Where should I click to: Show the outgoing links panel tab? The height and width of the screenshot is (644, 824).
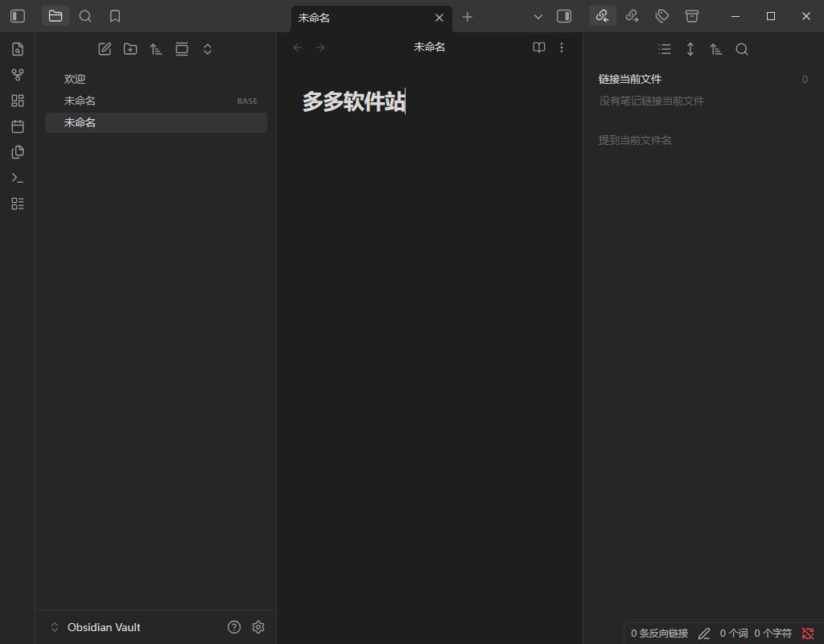tap(632, 16)
